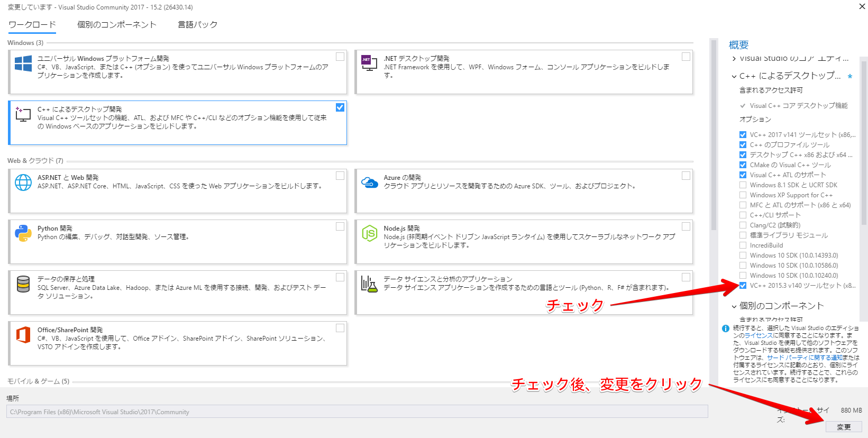Image resolution: width=868 pixels, height=438 pixels.
Task: Check MFC and ATL support option
Action: (x=743, y=205)
